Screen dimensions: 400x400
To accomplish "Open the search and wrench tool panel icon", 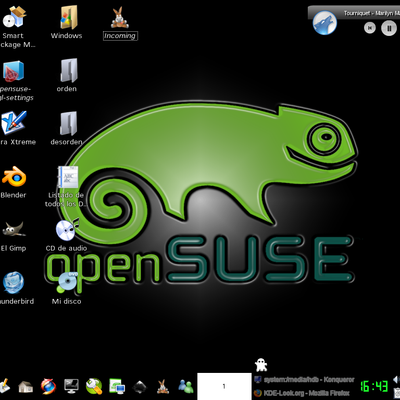I will point(94,386).
